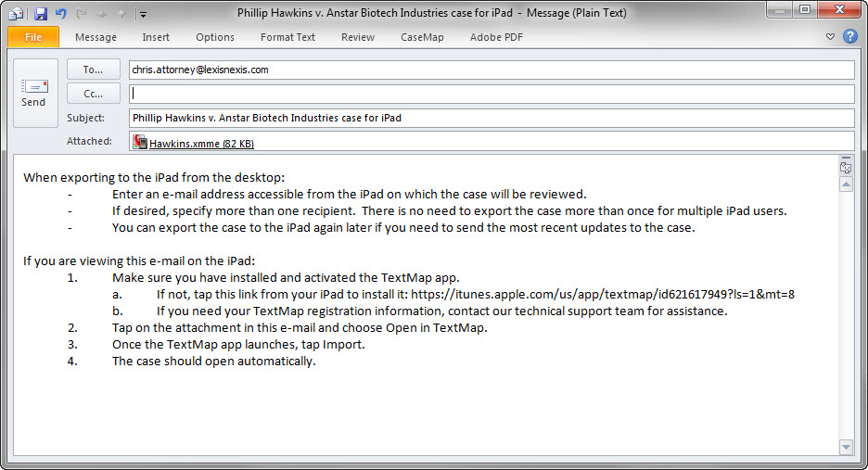Open the Review ribbon tab
This screenshot has width=868, height=470.
click(358, 37)
